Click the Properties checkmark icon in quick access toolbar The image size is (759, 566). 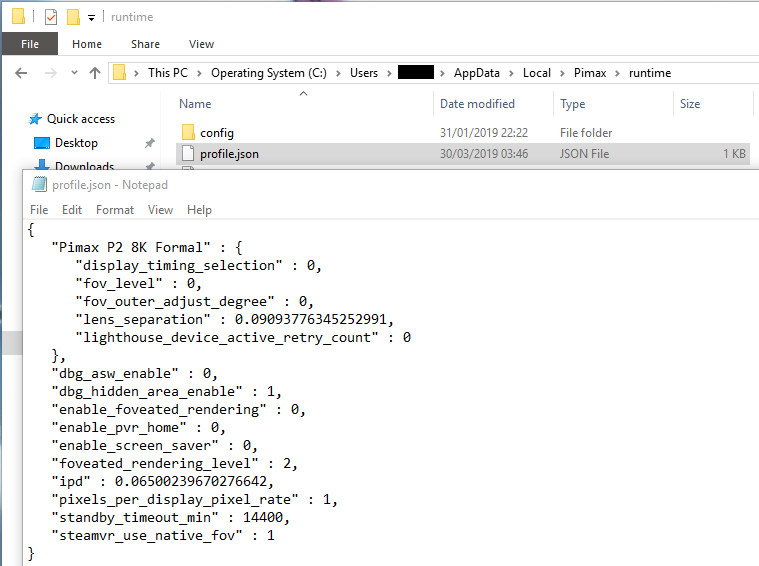[x=51, y=17]
